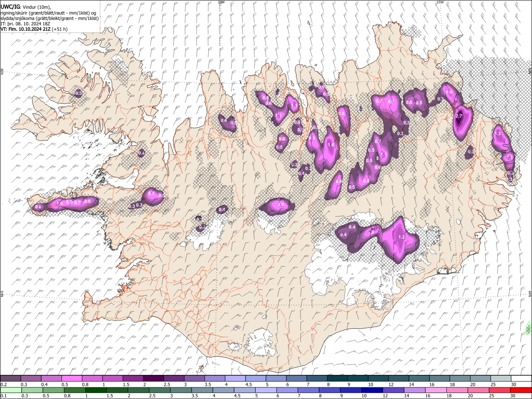The height and width of the screenshot is (399, 532).
Task: Click the initial time 'IT: þri. 08. 10. 2024 18Z'
Action: click(26, 24)
